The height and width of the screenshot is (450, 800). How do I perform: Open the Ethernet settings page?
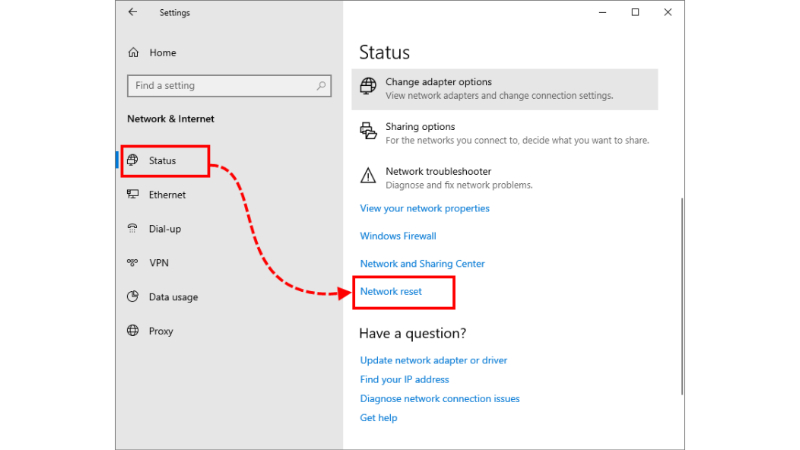point(167,195)
